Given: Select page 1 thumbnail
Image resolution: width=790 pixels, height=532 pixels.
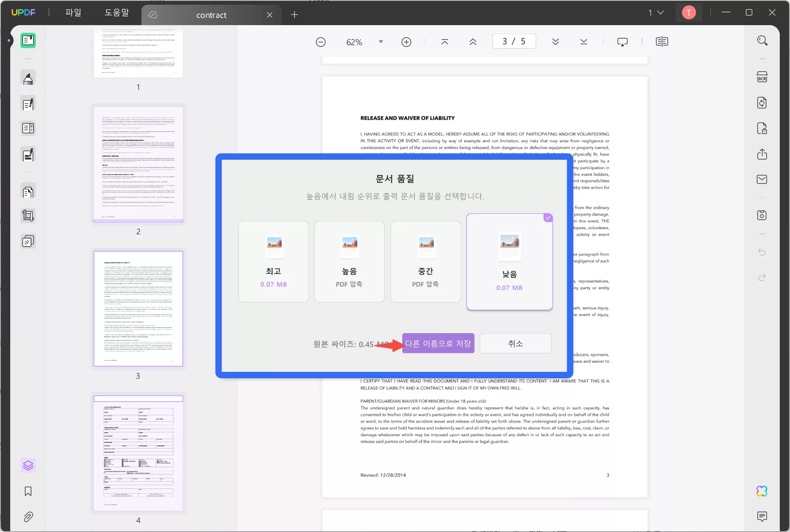Looking at the screenshot, I should (138, 53).
